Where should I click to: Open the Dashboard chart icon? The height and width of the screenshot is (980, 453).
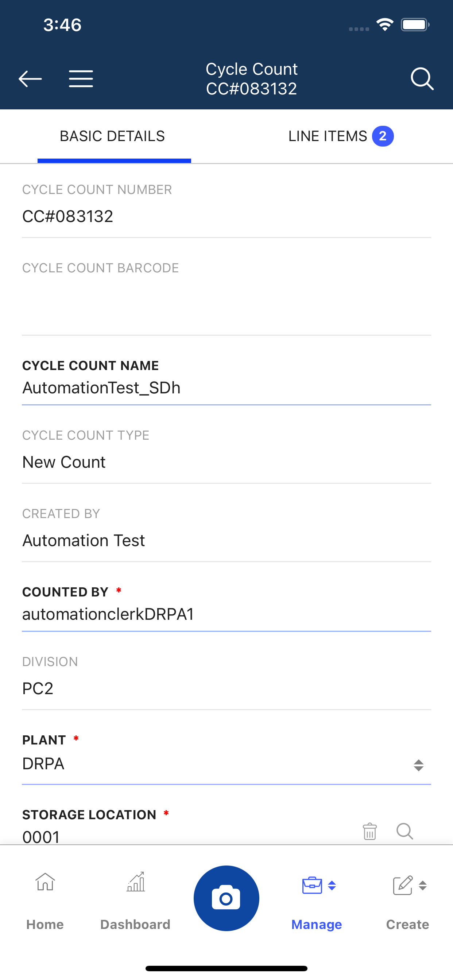pyautogui.click(x=136, y=882)
